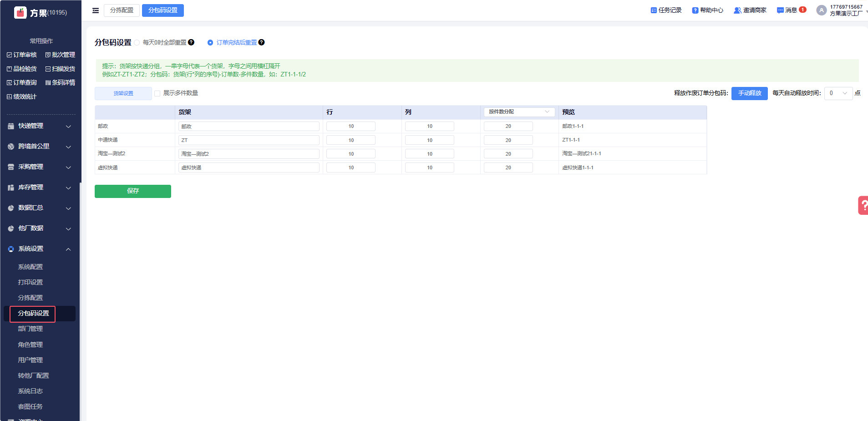
Task: Click 手动释放 button
Action: (x=750, y=93)
